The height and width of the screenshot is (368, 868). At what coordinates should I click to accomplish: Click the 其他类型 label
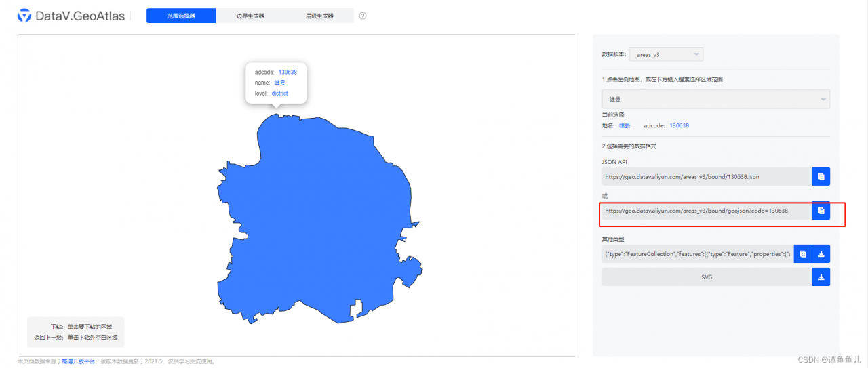613,239
